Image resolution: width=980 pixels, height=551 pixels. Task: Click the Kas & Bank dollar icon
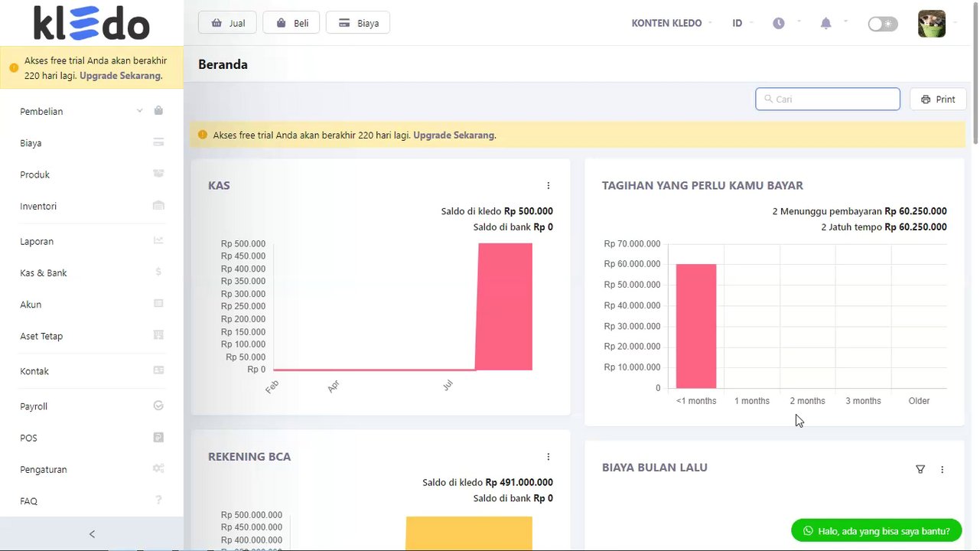[x=158, y=272]
